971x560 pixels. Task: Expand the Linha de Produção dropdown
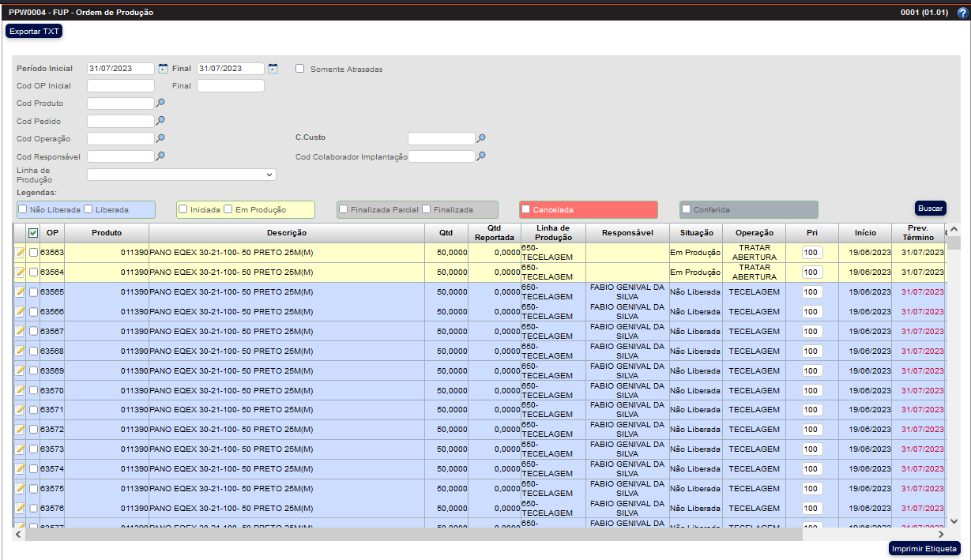coord(182,175)
